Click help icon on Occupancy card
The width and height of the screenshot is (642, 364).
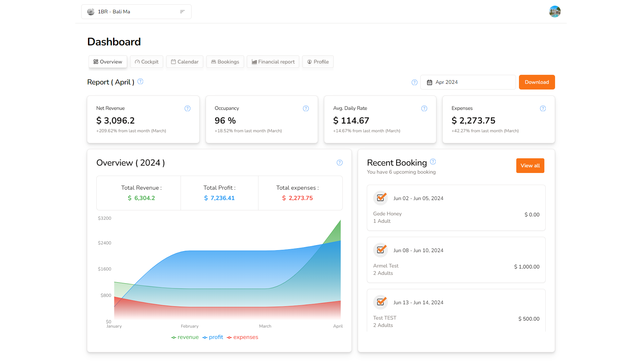[306, 109]
